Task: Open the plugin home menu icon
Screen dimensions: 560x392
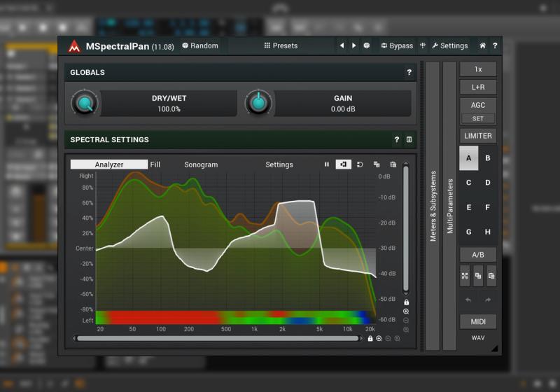Action: pyautogui.click(x=482, y=46)
